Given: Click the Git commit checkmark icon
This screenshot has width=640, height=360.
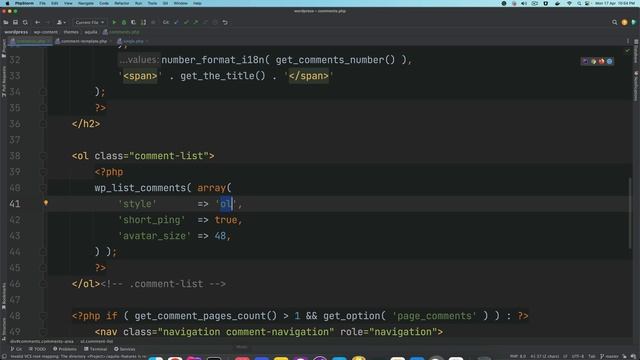Looking at the screenshot, I should (x=186, y=22).
